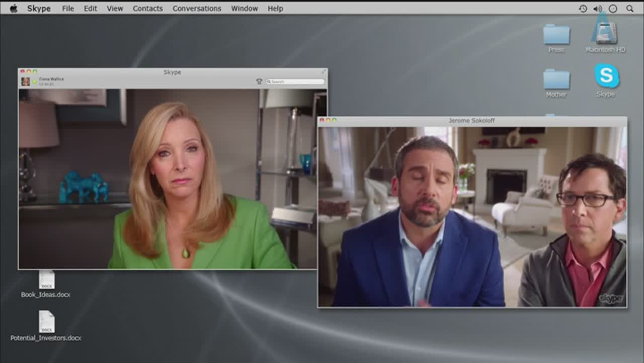Open the Time Machine menu bar icon

583,9
